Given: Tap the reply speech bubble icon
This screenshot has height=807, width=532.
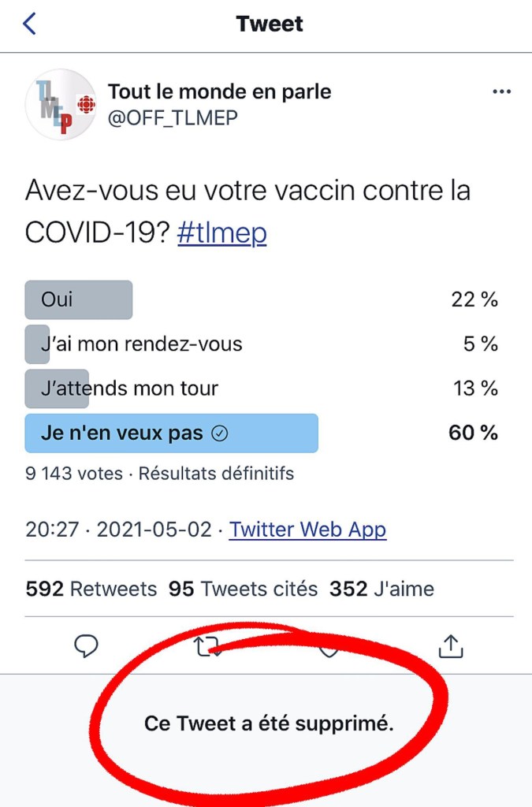Looking at the screenshot, I should [x=86, y=646].
